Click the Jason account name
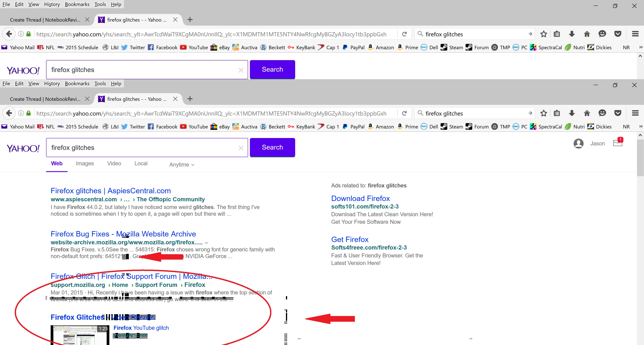The image size is (644, 345). [x=597, y=144]
